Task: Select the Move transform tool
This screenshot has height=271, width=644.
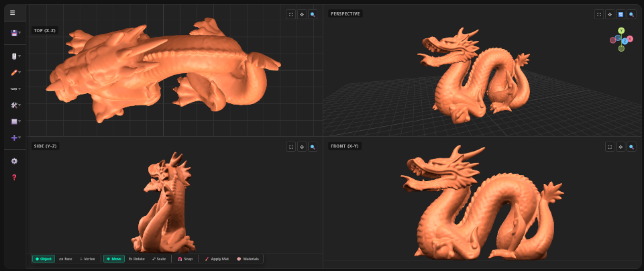Action: pos(113,259)
